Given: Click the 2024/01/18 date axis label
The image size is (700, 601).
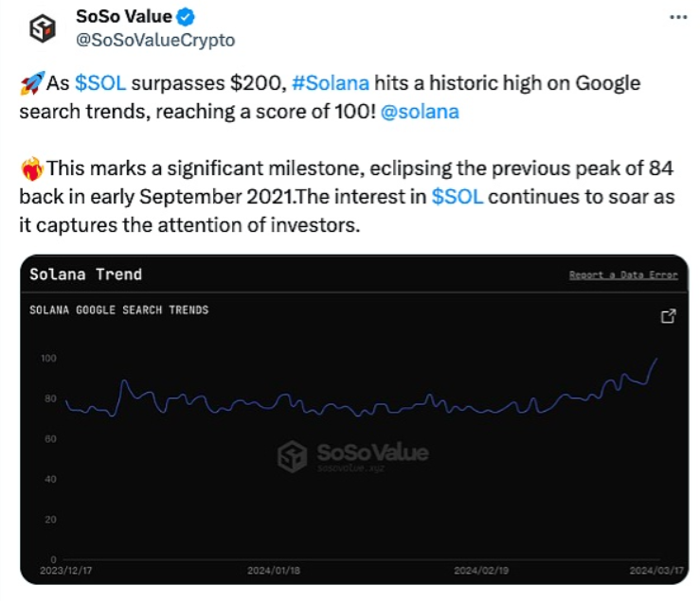Looking at the screenshot, I should pyautogui.click(x=273, y=571).
